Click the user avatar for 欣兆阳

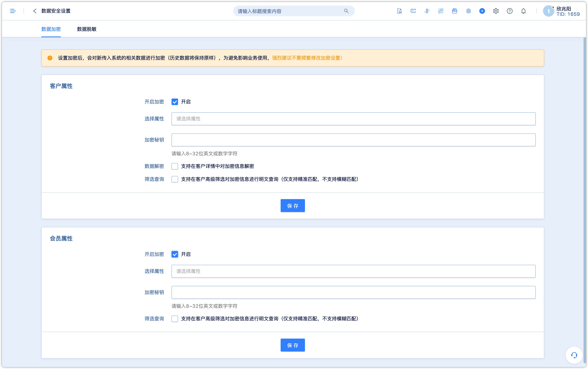click(x=548, y=11)
